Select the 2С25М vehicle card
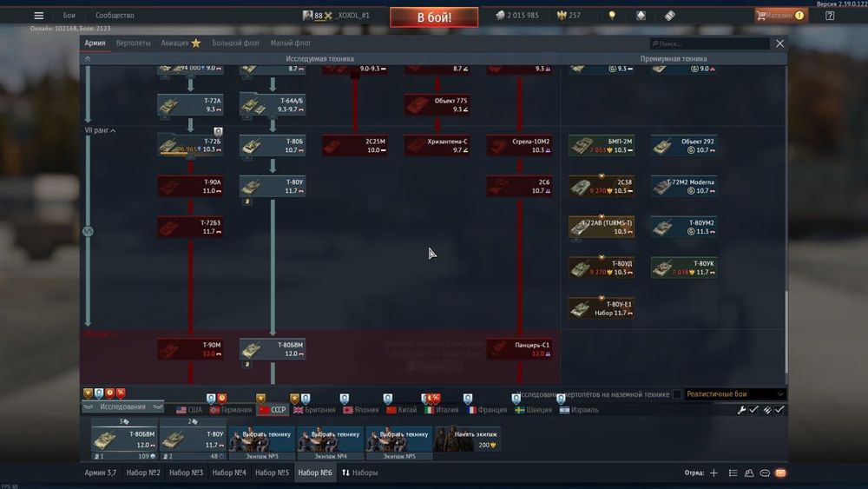This screenshot has width=868, height=489. [355, 146]
